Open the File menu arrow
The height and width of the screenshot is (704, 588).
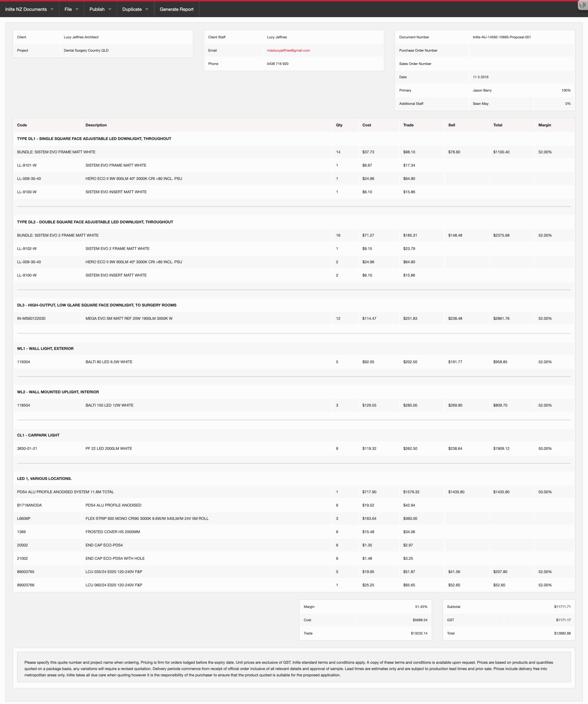coord(77,9)
